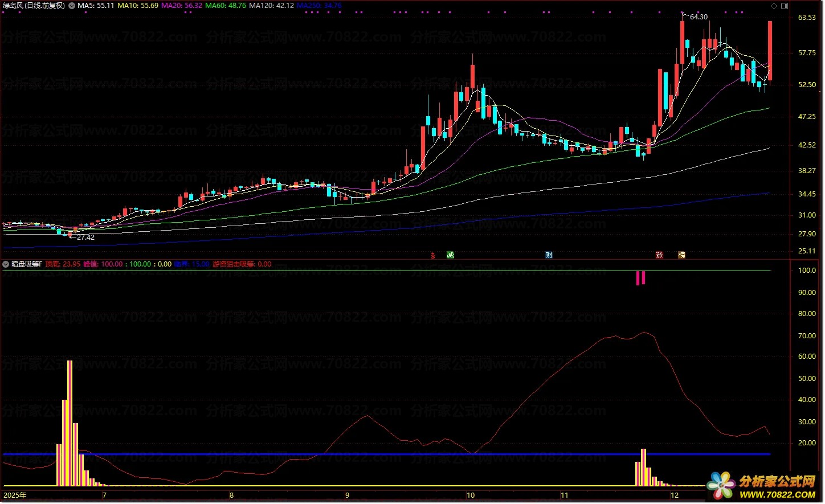Select the MA60 moving average label
The image size is (825, 504).
(x=225, y=6)
